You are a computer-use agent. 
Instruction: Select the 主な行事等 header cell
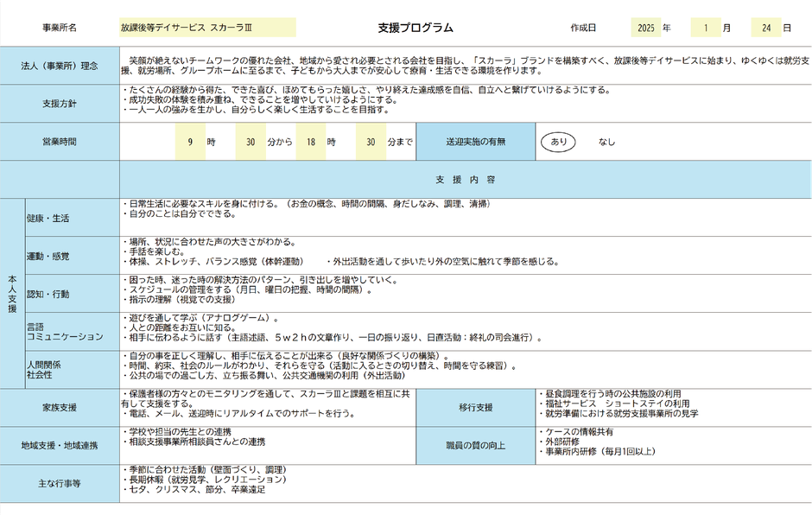60,483
